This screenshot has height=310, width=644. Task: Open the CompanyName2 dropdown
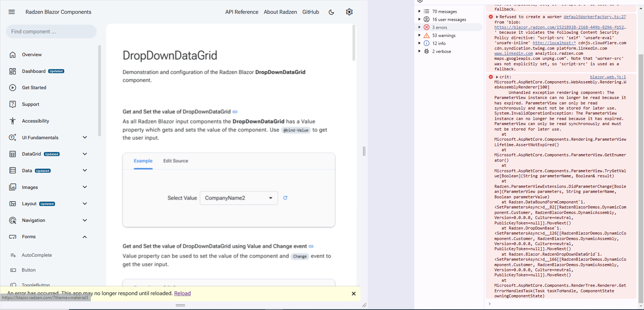(x=239, y=198)
